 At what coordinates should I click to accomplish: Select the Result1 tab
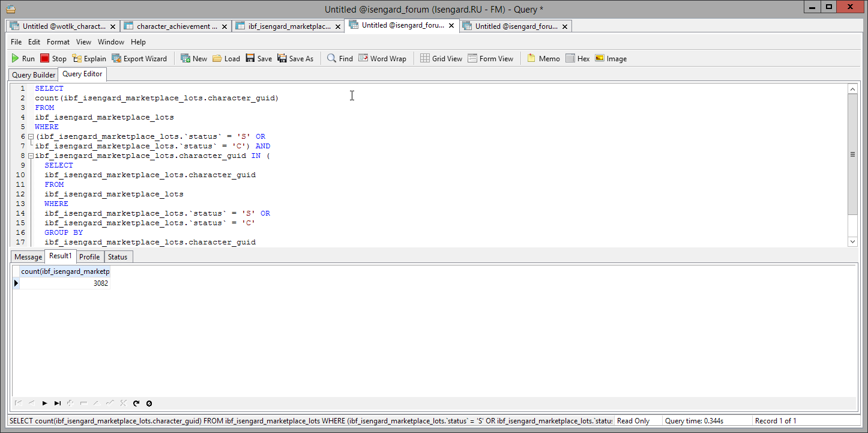(x=61, y=256)
